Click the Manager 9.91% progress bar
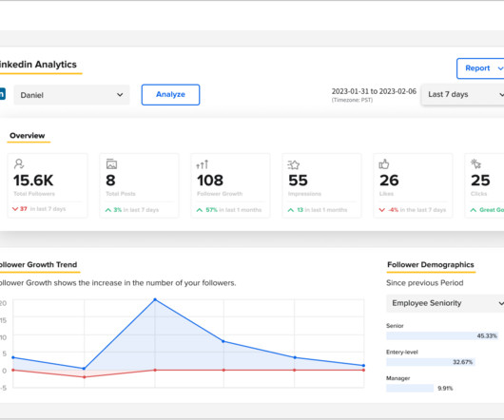504x420 pixels. (x=410, y=389)
